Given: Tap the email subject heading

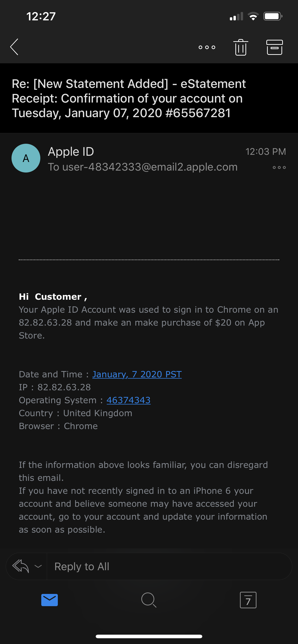Looking at the screenshot, I should (129, 98).
